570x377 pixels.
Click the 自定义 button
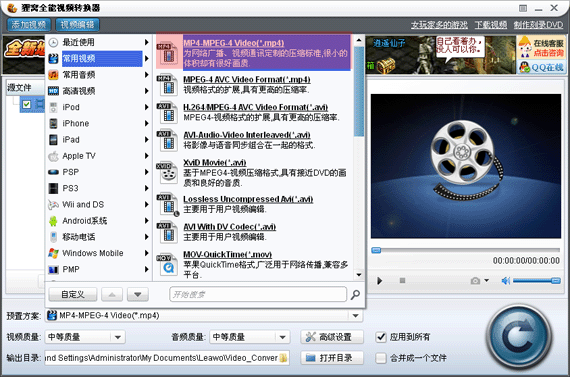click(x=73, y=294)
